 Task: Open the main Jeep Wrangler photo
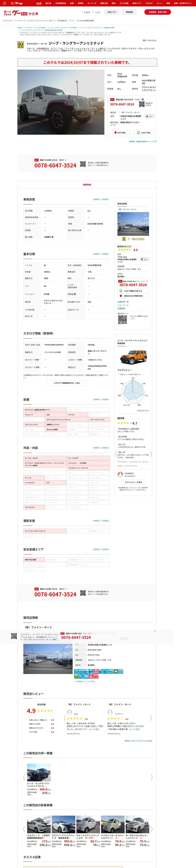coord(61,102)
